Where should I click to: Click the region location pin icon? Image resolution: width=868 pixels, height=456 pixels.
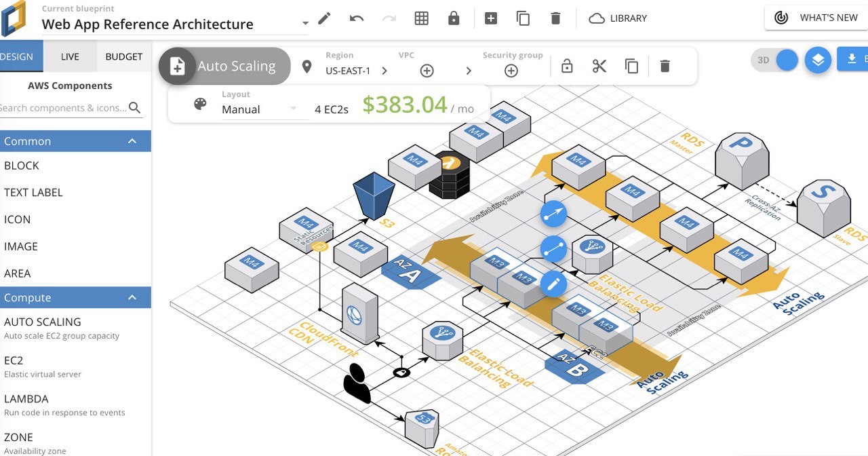click(307, 66)
